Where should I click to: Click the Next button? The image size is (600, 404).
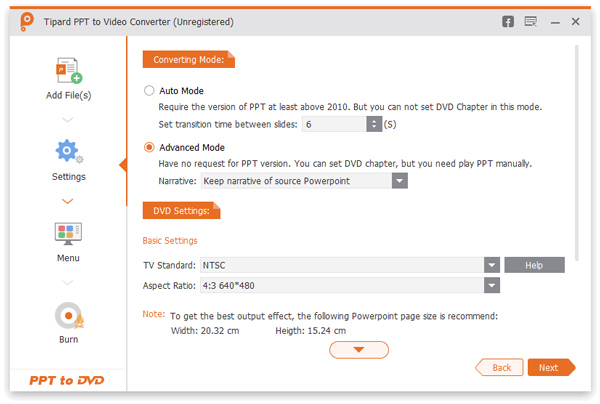(x=551, y=368)
